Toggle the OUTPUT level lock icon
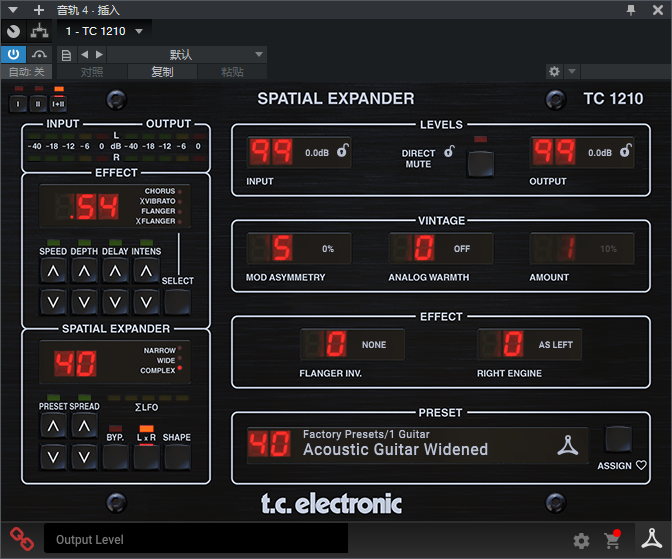 click(626, 150)
